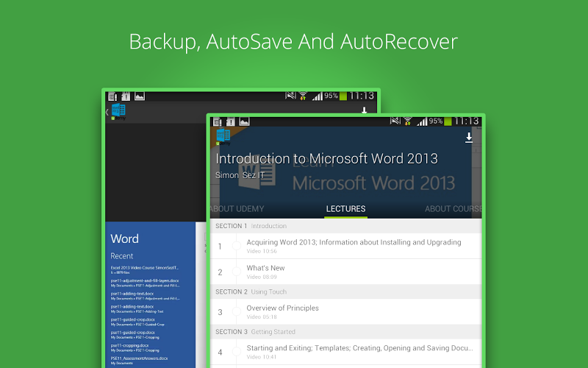Tap the Video 10:56 duration under lecture 1
Viewport: 588px width, 368px height.
click(262, 251)
